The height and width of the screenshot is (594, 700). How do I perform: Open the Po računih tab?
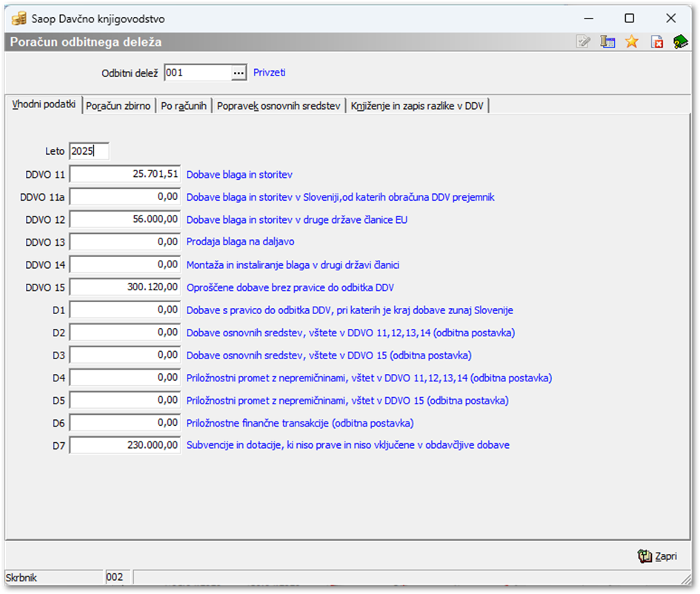(x=184, y=106)
